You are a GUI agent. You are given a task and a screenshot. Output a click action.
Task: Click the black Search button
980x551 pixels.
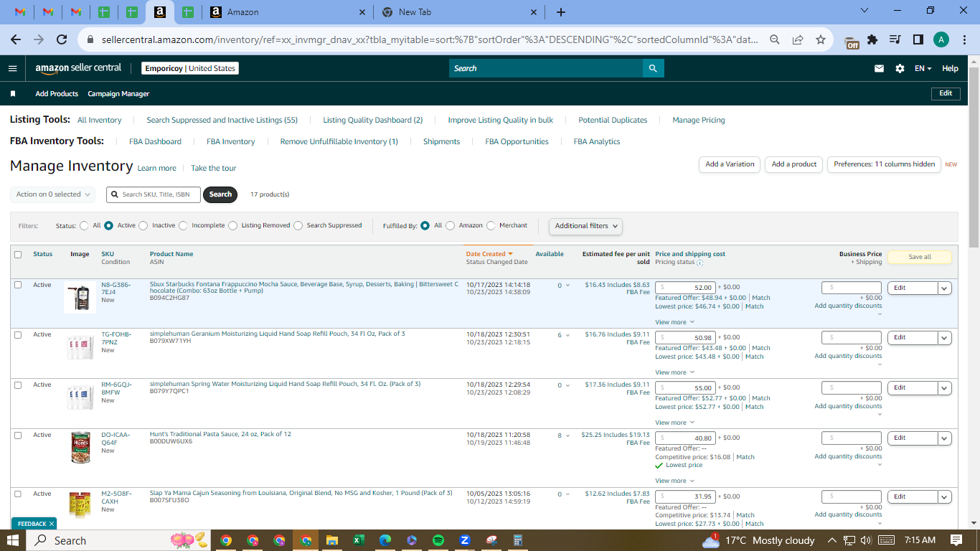point(220,194)
